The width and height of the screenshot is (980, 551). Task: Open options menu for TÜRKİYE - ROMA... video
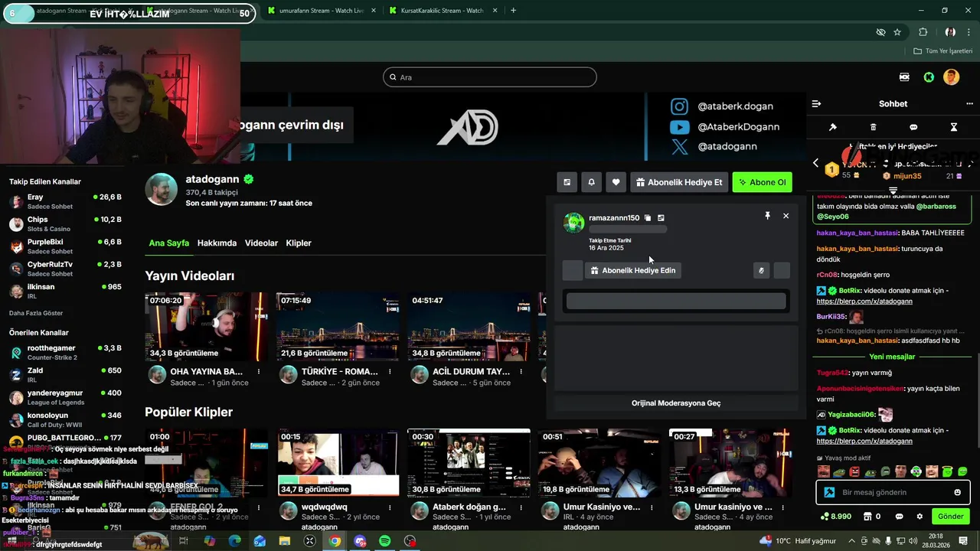point(390,372)
